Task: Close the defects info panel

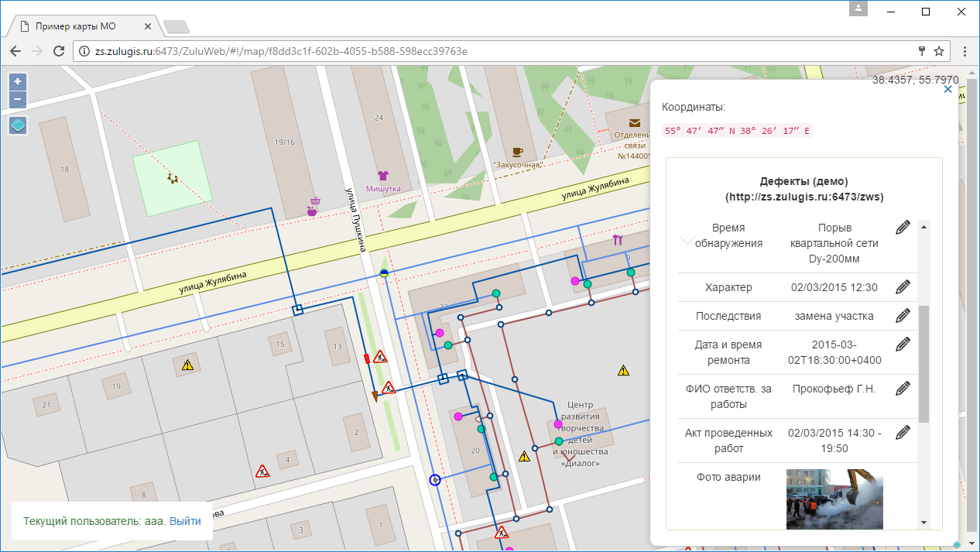Action: click(947, 90)
